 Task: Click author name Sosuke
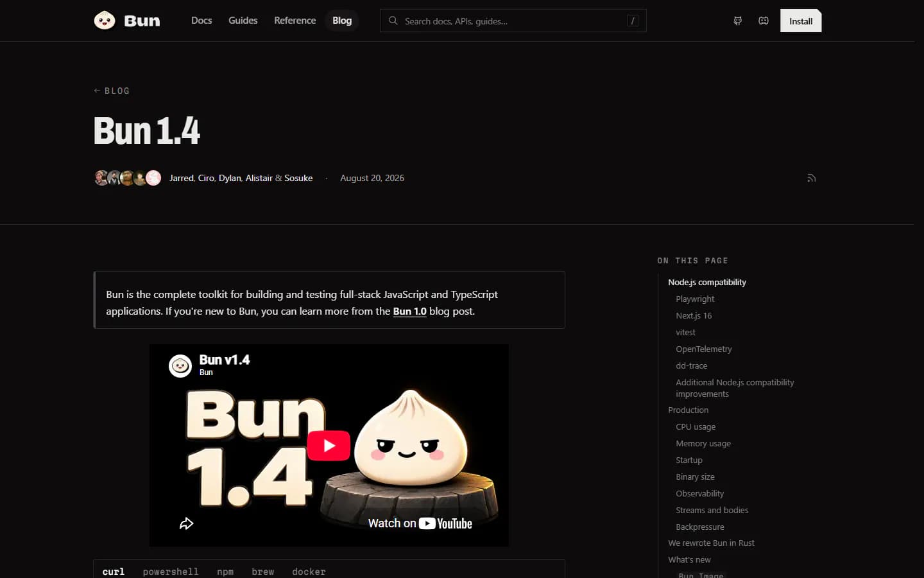tap(298, 178)
